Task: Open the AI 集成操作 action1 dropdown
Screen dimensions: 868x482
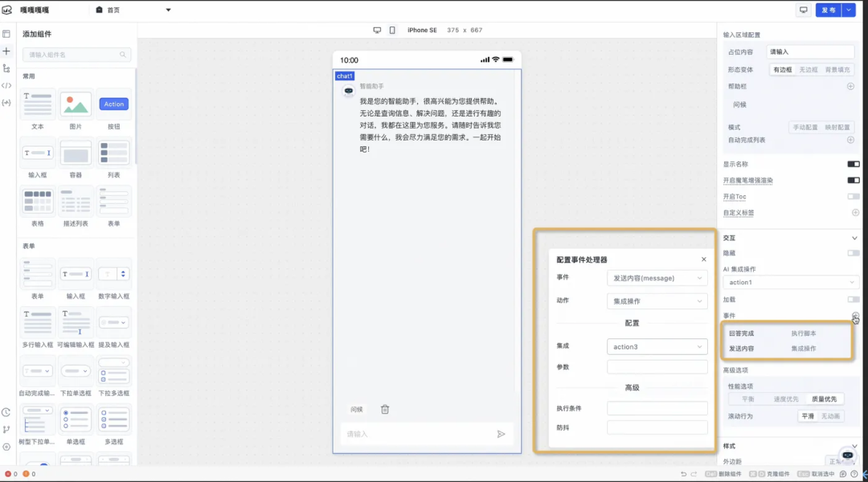Action: click(791, 282)
